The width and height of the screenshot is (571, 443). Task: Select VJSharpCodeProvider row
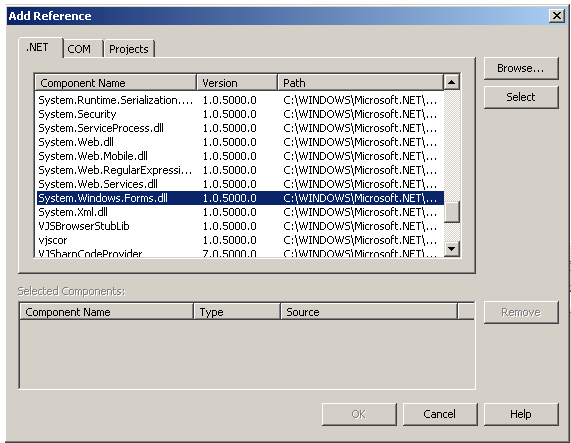(240, 253)
